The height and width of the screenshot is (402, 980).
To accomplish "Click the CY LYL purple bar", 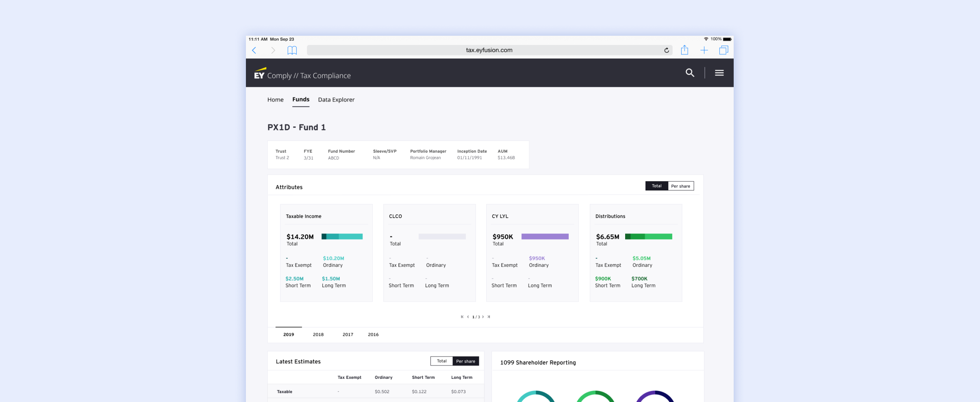I will [545, 236].
